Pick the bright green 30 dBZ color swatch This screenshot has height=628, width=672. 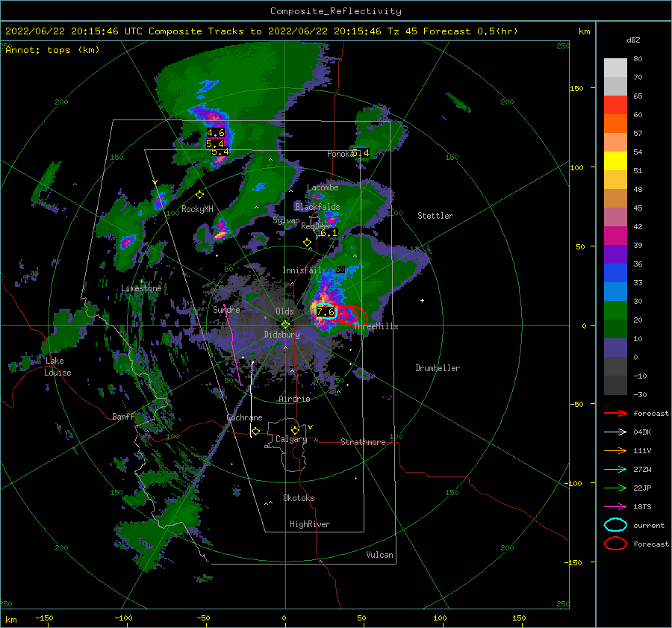[615, 310]
